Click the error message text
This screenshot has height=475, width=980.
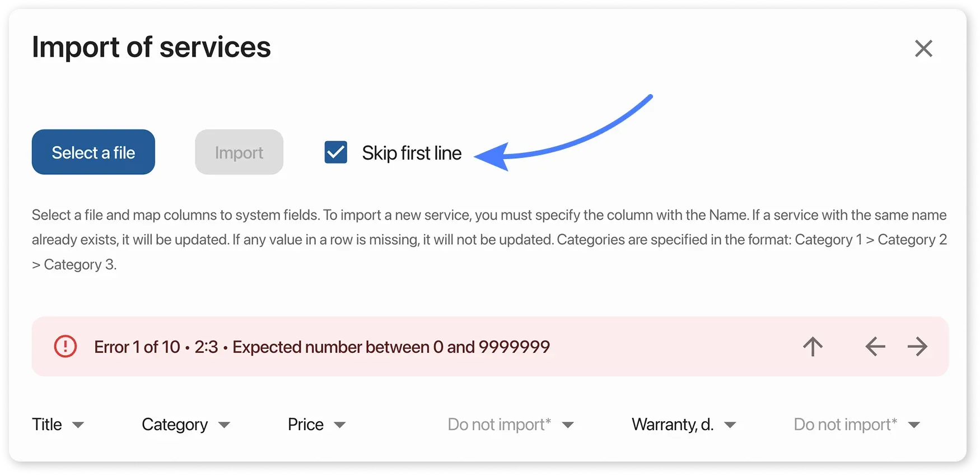[x=322, y=347]
